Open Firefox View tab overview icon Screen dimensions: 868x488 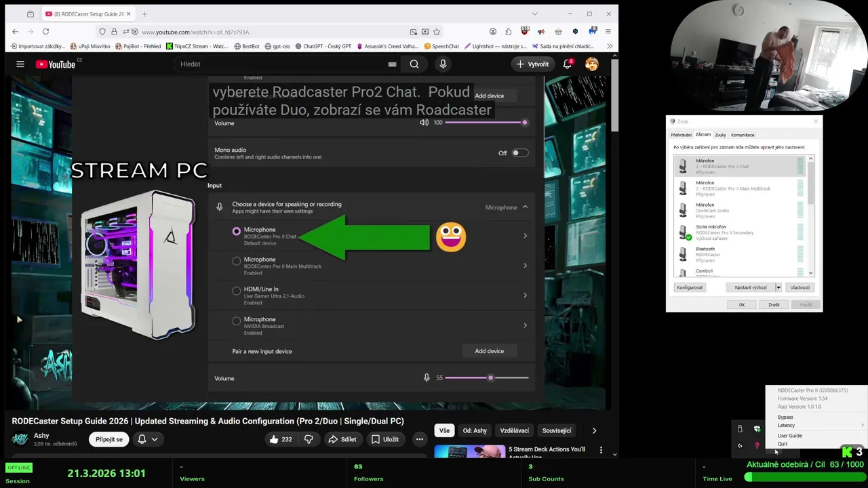pyautogui.click(x=31, y=14)
